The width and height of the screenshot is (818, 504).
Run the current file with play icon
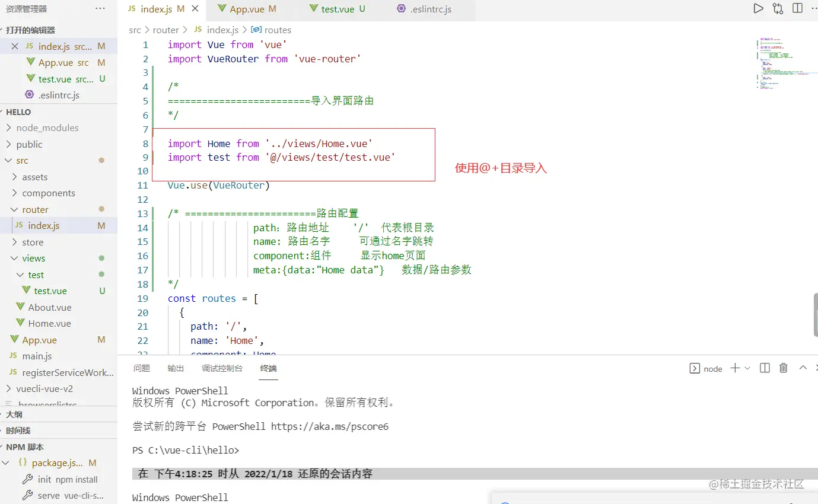click(x=758, y=8)
